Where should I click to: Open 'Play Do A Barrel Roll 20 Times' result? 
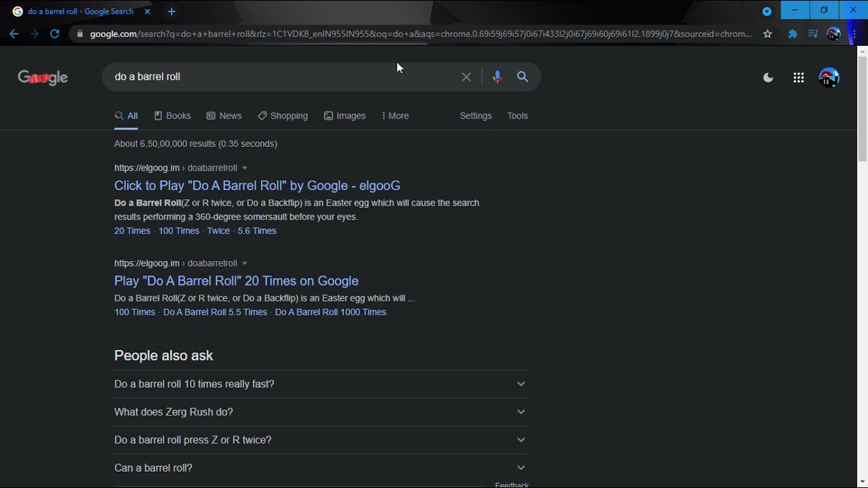click(x=236, y=281)
